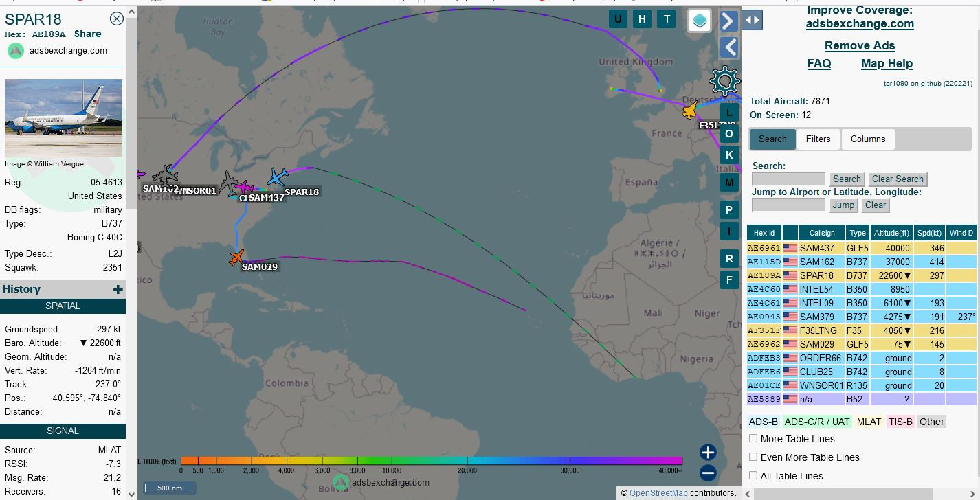The width and height of the screenshot is (980, 500).
Task: Open the Columns tab
Action: pos(868,139)
